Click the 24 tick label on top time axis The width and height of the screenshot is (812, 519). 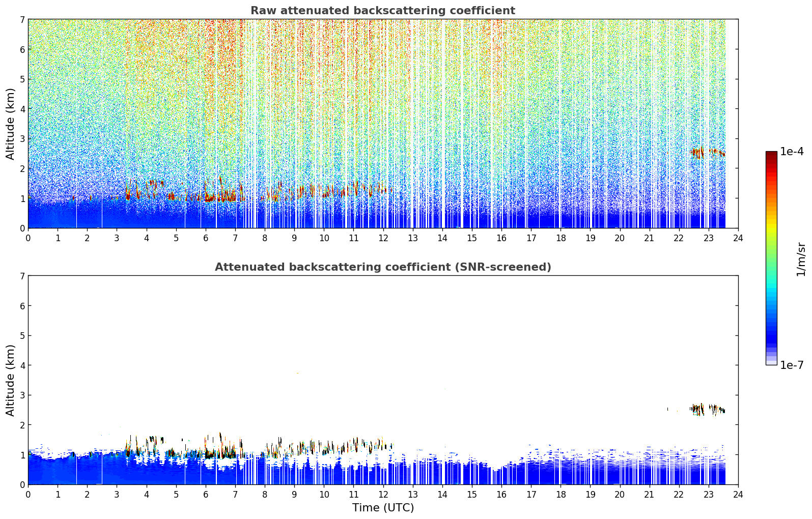738,238
